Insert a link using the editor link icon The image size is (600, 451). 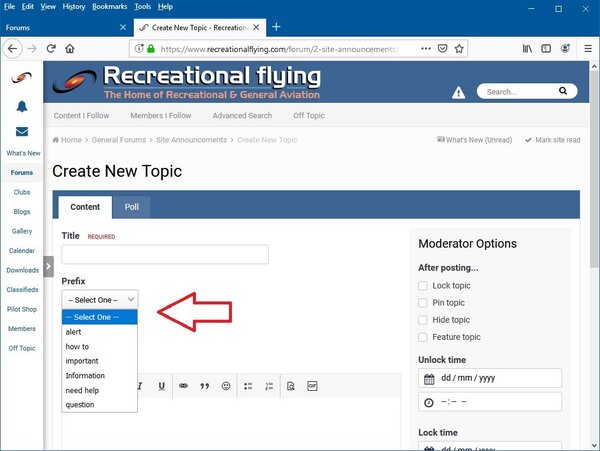click(x=183, y=385)
